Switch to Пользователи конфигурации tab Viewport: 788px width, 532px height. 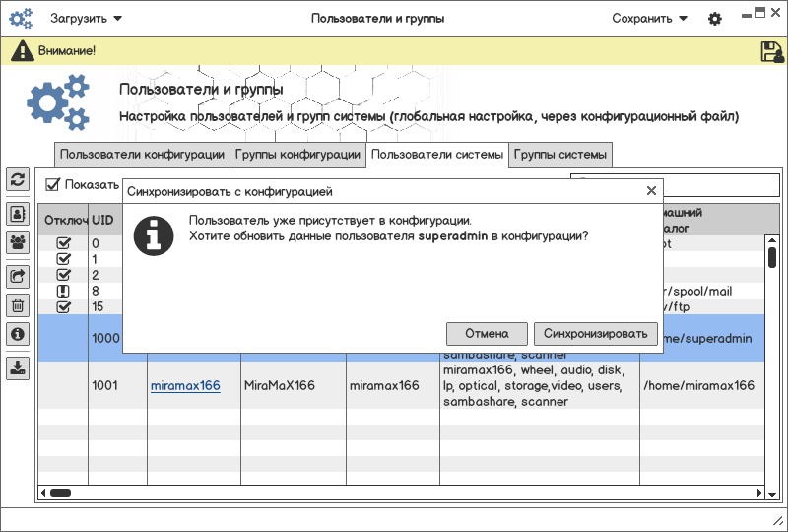click(x=142, y=155)
